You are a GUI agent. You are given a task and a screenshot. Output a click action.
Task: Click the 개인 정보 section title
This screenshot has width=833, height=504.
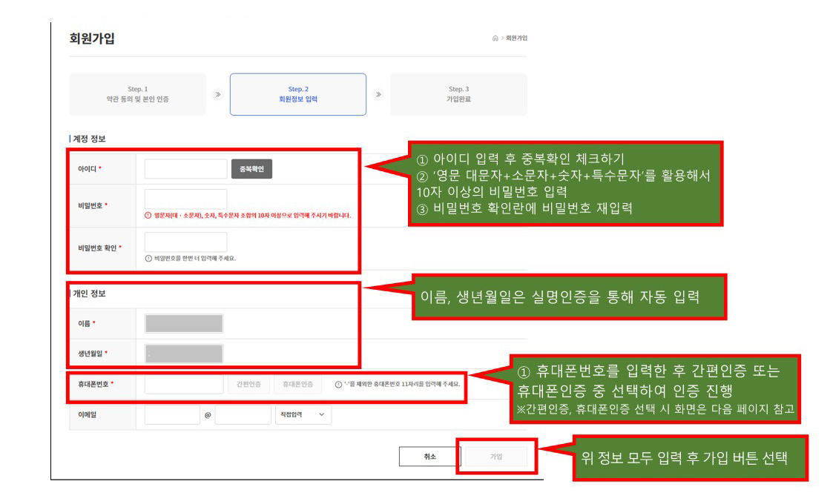tap(89, 294)
